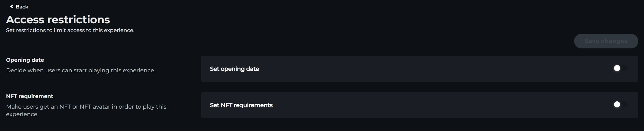Click the 'Set NFT requirements' label text
Viewport: 644px width, 131px height.
tap(241, 105)
